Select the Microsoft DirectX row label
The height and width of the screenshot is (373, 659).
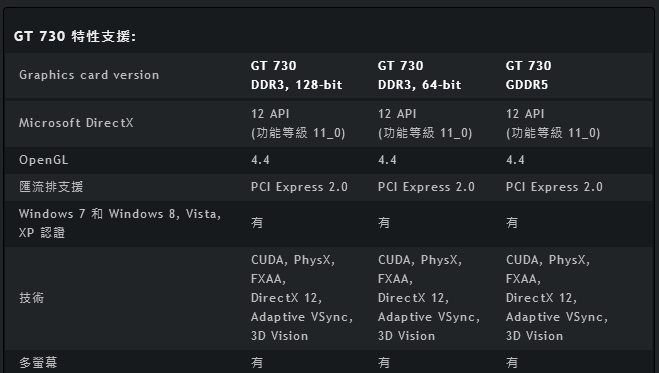(x=76, y=123)
